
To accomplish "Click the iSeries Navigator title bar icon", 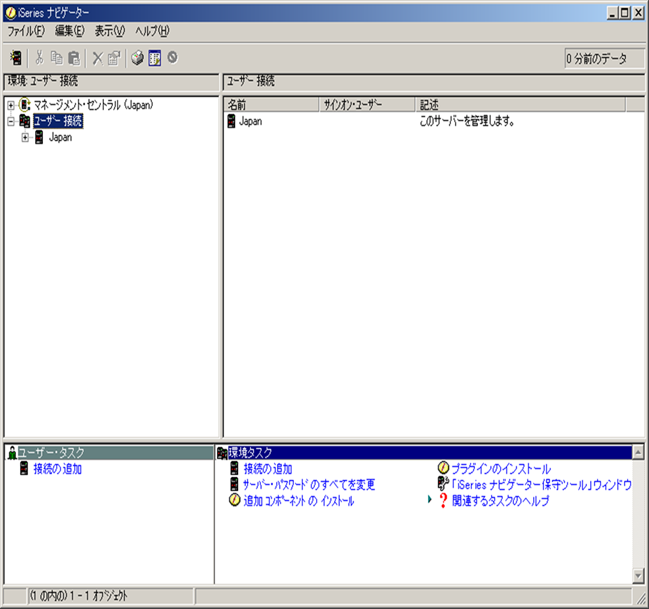I will point(10,13).
